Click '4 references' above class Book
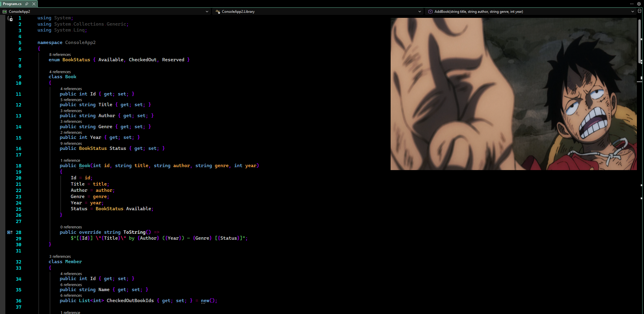644x314 pixels. 60,72
